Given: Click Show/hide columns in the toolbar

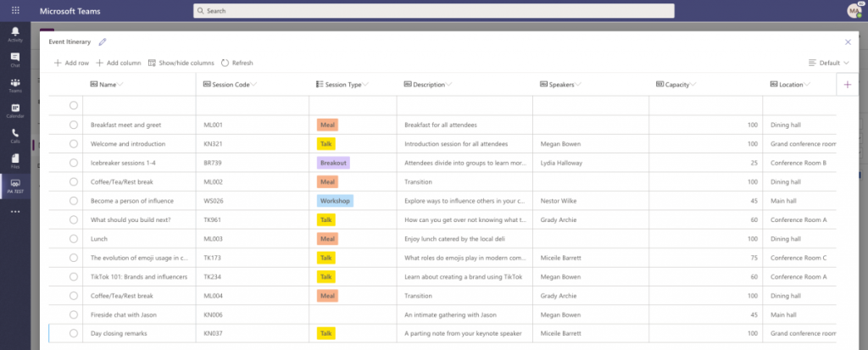Looking at the screenshot, I should click(181, 63).
